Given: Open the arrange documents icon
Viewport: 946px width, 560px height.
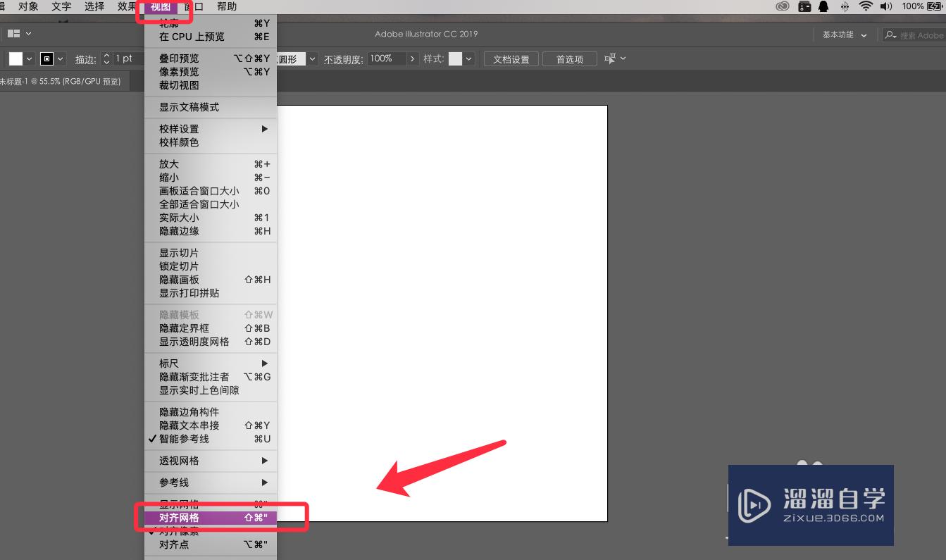Looking at the screenshot, I should pyautogui.click(x=13, y=33).
